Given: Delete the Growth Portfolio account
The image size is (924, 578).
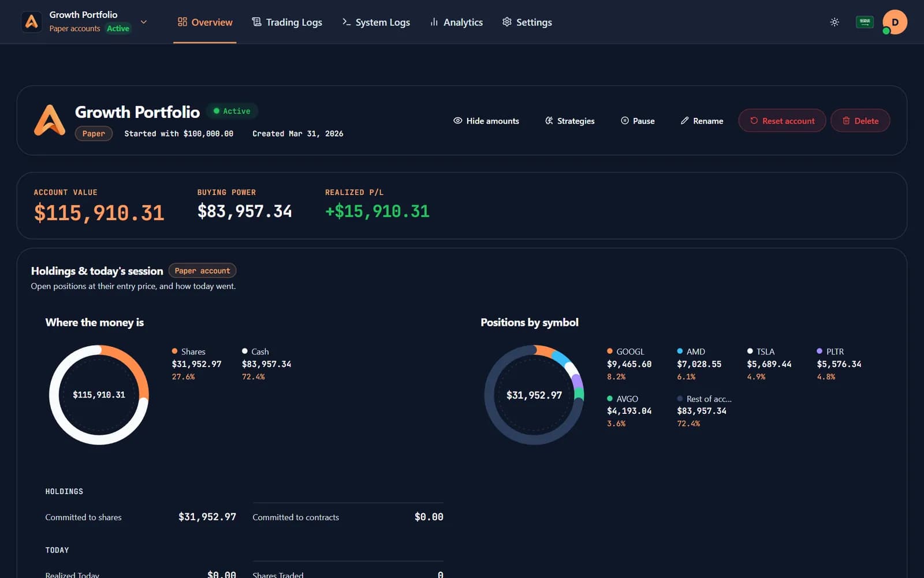Looking at the screenshot, I should point(860,121).
